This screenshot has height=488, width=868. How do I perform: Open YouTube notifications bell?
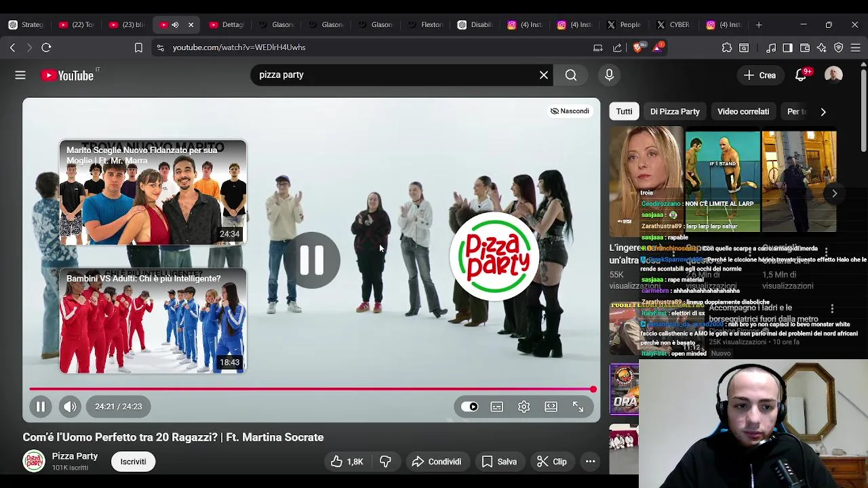coord(801,75)
